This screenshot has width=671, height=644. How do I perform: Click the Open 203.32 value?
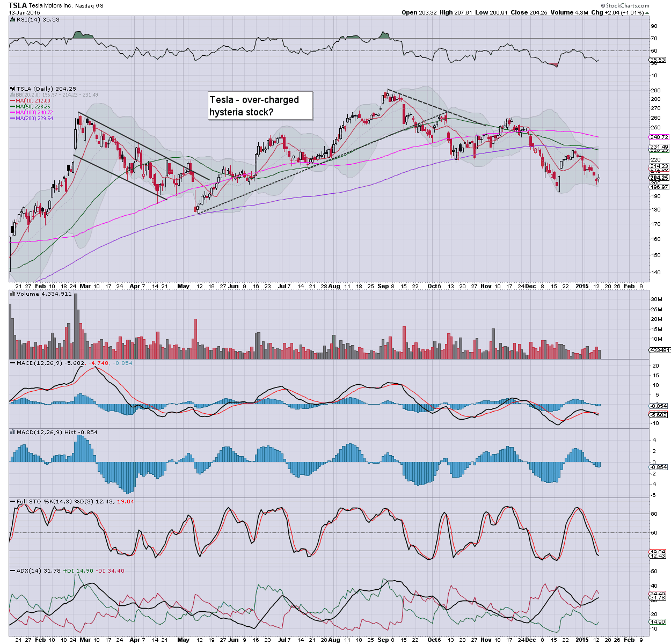click(x=419, y=12)
